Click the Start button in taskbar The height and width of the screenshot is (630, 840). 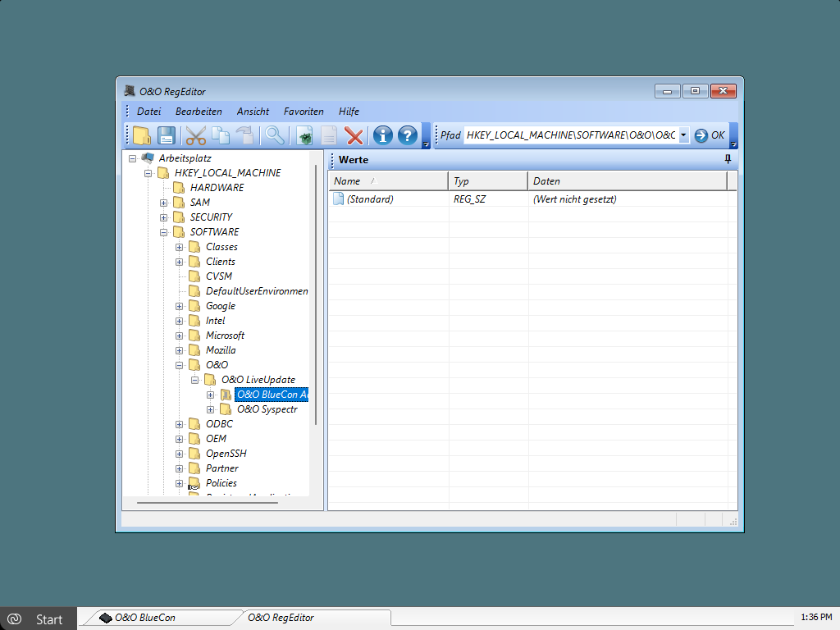click(x=39, y=619)
